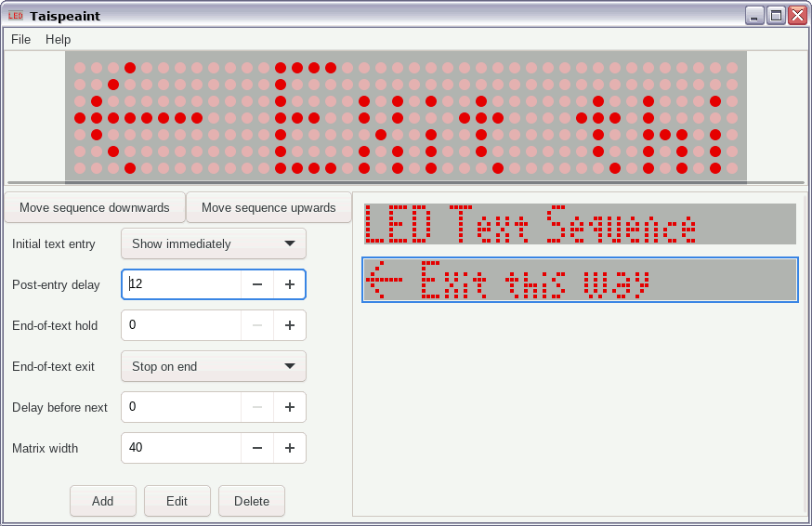Delete the selected sequence

pos(251,501)
